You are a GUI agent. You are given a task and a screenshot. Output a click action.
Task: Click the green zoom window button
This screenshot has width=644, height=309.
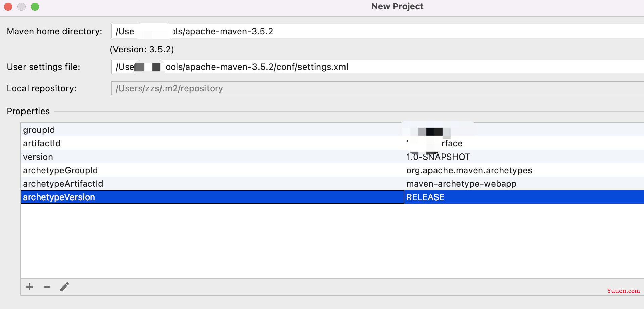(35, 7)
